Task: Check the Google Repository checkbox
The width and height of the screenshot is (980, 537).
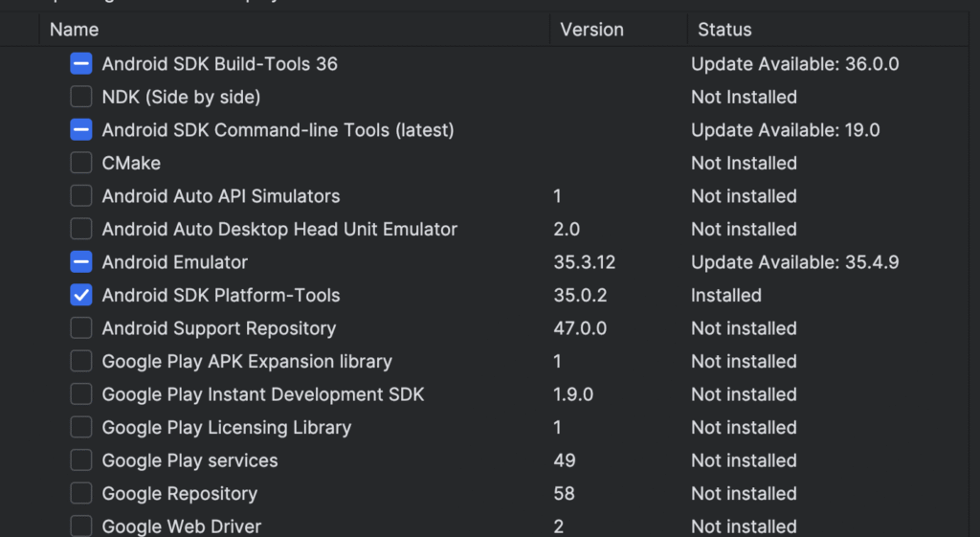Action: click(x=81, y=493)
